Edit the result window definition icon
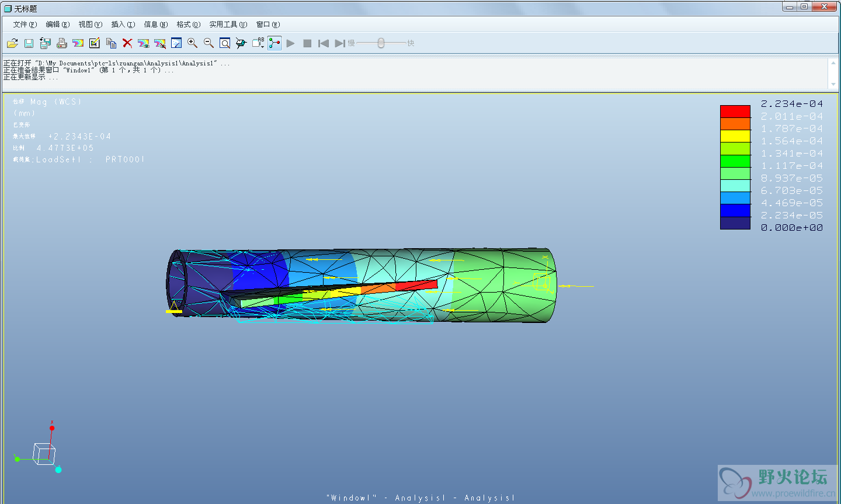This screenshot has width=841, height=504. [94, 43]
